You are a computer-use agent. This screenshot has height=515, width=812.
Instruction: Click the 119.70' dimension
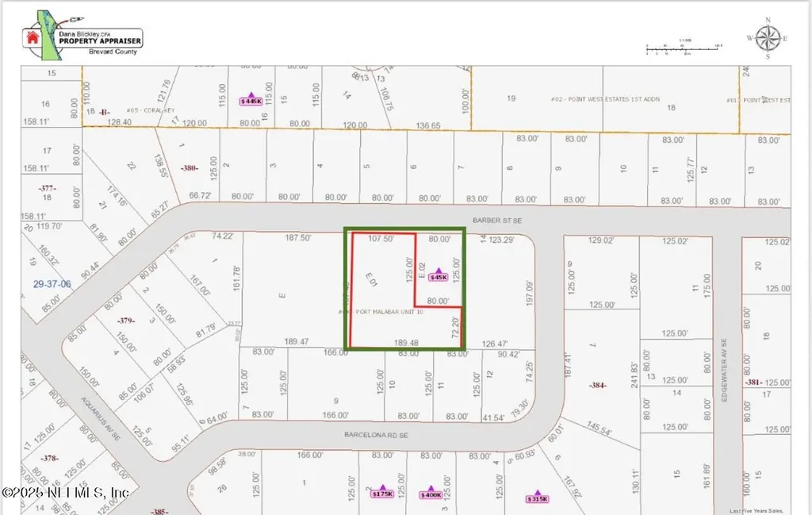(x=49, y=226)
